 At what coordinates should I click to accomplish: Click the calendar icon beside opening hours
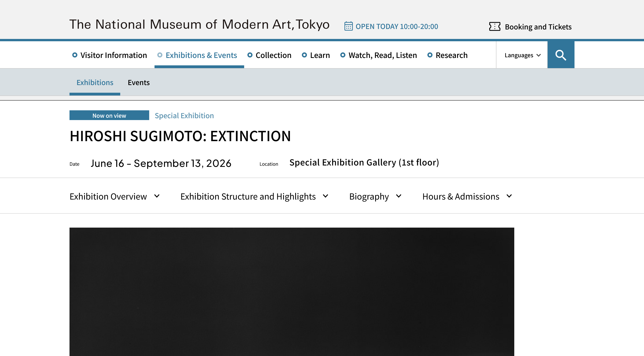click(348, 26)
